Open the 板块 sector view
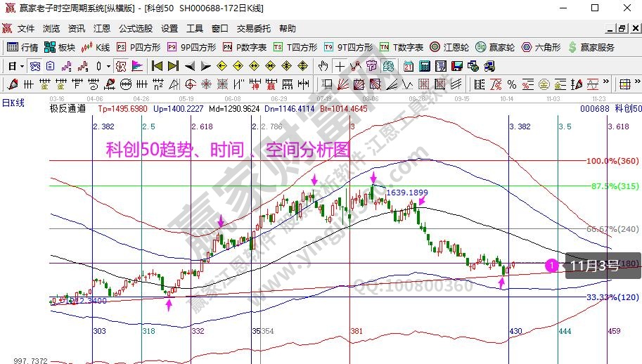Image resolution: width=642 pixels, height=364 pixels. pos(60,48)
